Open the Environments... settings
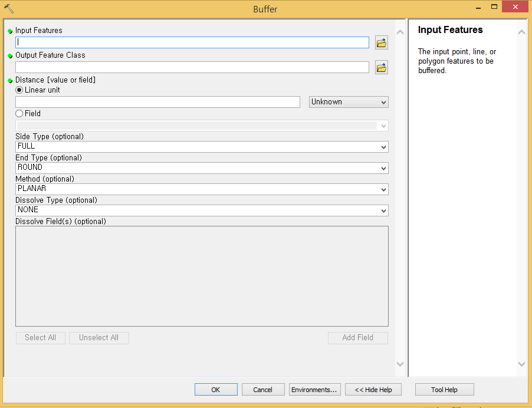Viewport: 532px width, 408px height. point(314,389)
